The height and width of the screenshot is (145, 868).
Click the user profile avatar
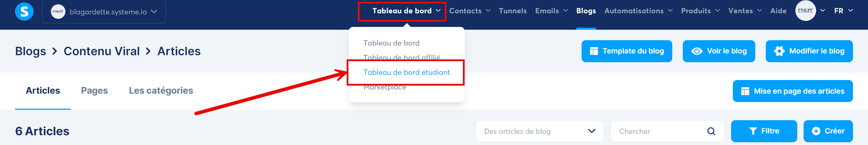click(805, 11)
